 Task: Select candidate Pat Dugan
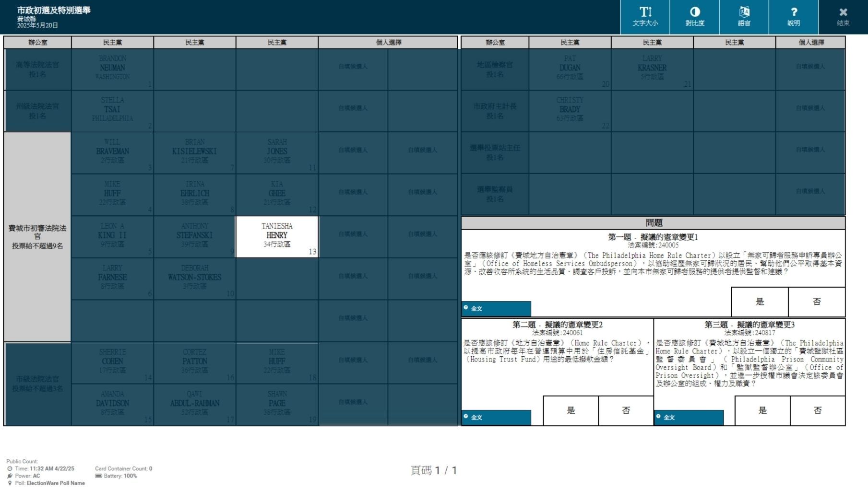click(570, 69)
